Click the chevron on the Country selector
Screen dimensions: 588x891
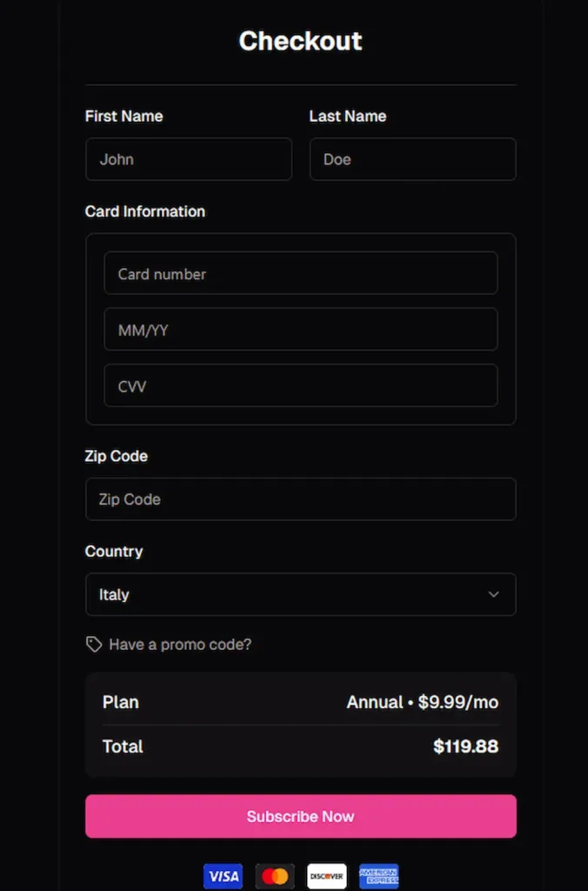pyautogui.click(x=493, y=594)
